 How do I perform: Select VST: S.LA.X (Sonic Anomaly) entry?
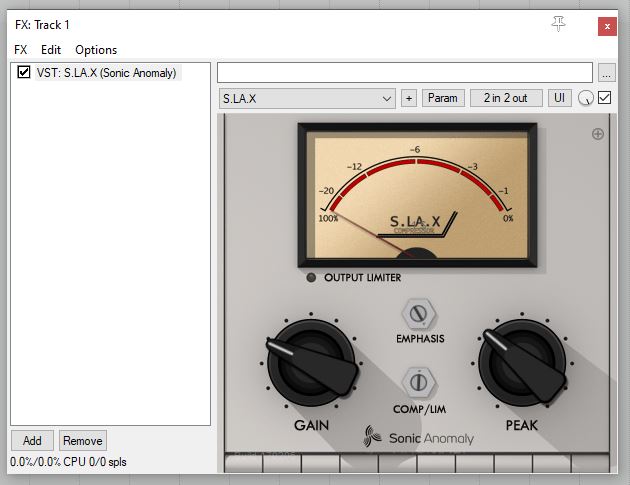pyautogui.click(x=107, y=73)
